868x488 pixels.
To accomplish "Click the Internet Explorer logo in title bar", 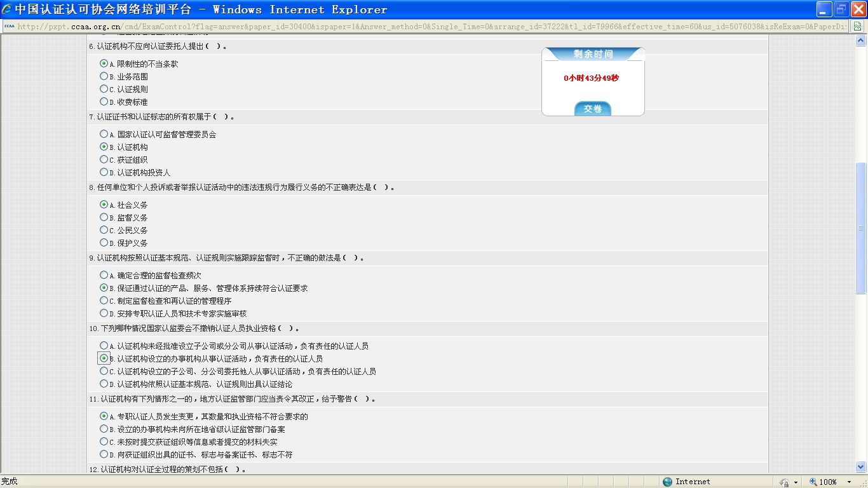I will (x=7, y=10).
